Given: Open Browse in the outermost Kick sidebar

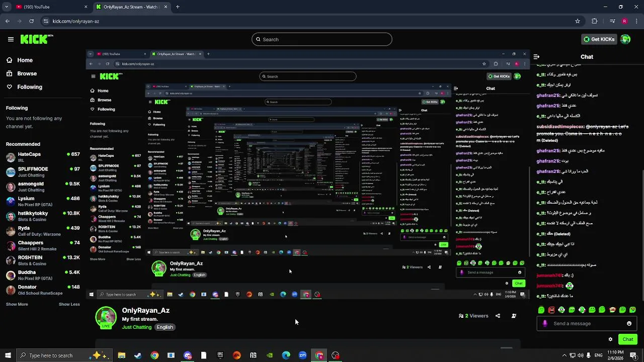Looking at the screenshot, I should [x=21, y=73].
